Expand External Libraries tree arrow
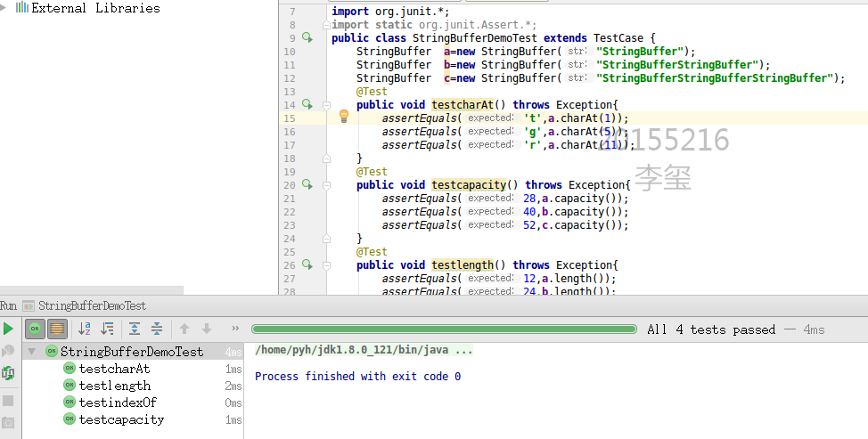This screenshot has width=868, height=439. point(4,8)
